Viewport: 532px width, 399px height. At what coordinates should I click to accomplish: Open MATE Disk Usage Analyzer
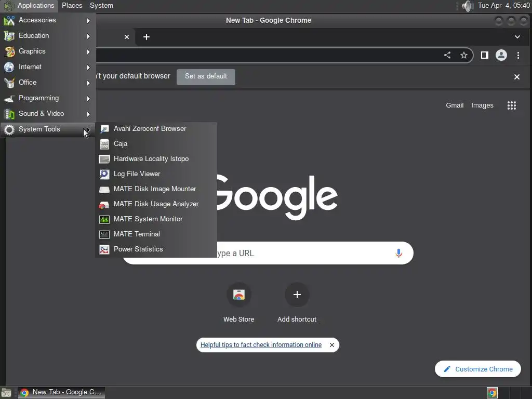[x=156, y=204]
